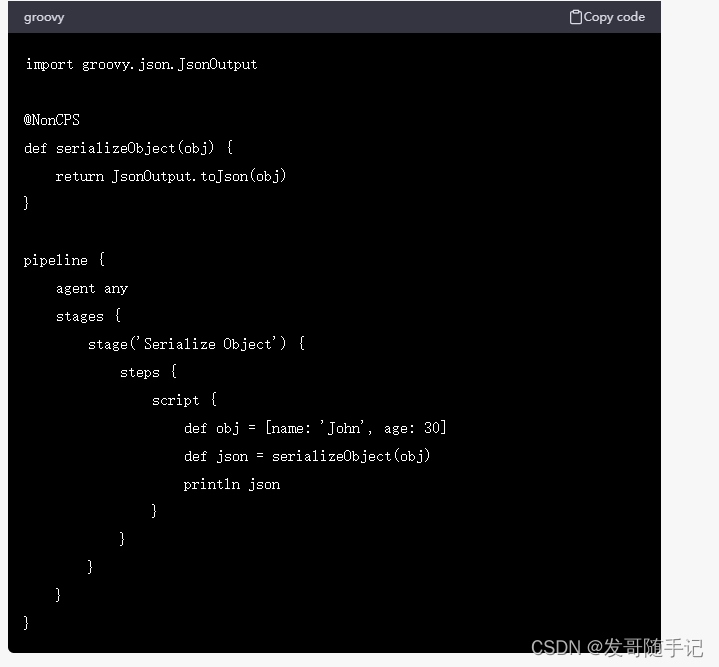The width and height of the screenshot is (719, 667).
Task: Click the 'steps {' line
Action: (148, 372)
